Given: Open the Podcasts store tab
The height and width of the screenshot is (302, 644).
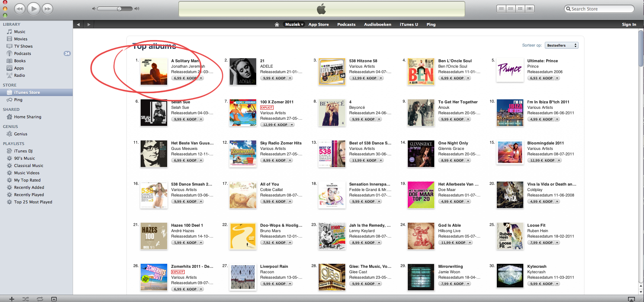Looking at the screenshot, I should coord(346,24).
